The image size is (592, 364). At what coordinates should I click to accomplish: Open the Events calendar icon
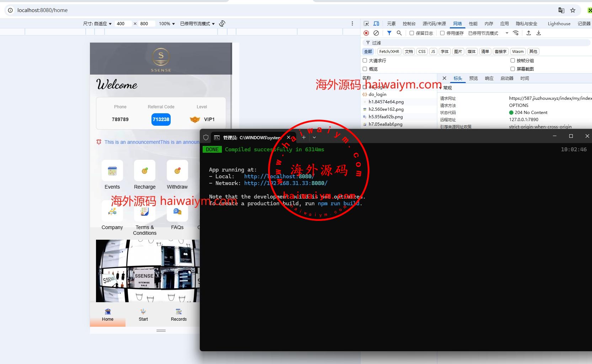pyautogui.click(x=112, y=171)
